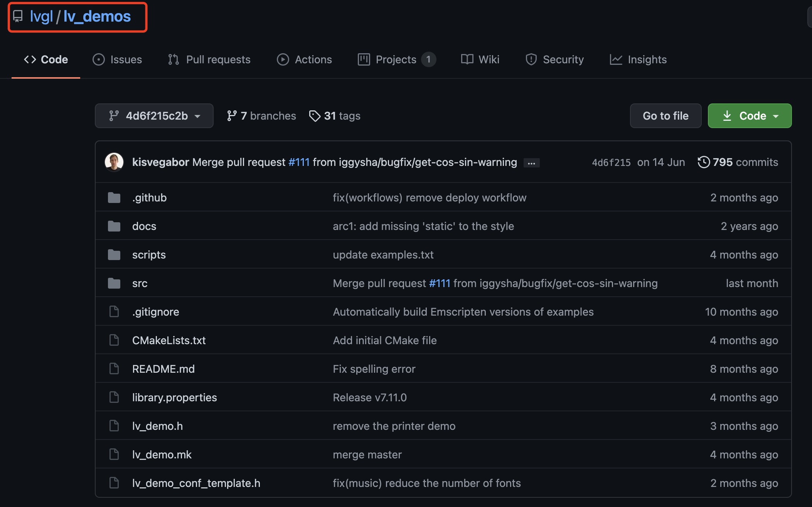Expand the 4d6f215c2b branch selector dropdown
Screen dimensions: 812x507
(154, 116)
